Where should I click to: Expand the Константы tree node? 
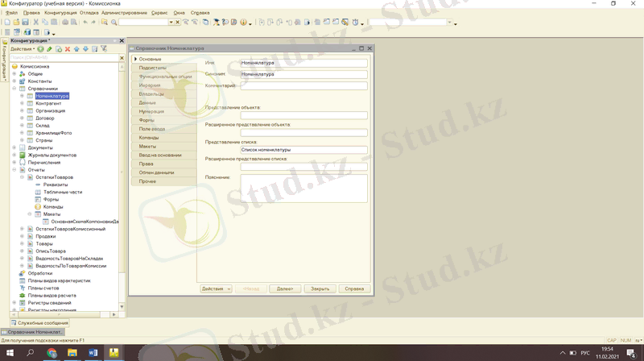[14, 81]
